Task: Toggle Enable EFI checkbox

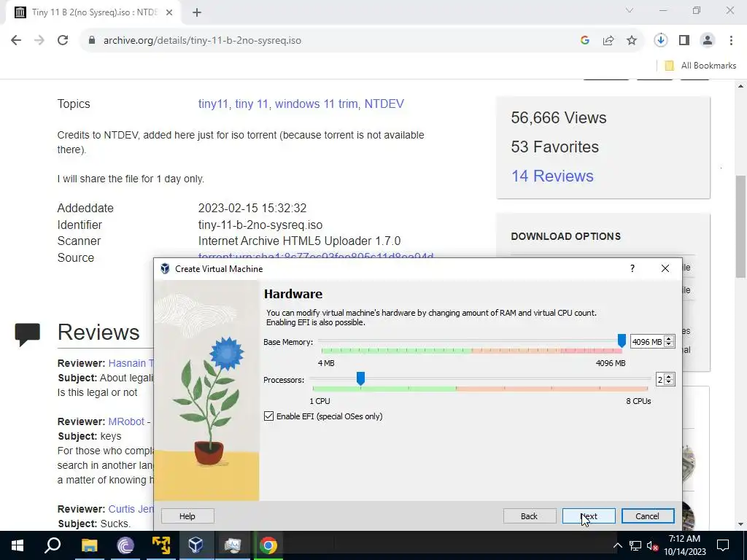Action: pyautogui.click(x=268, y=416)
